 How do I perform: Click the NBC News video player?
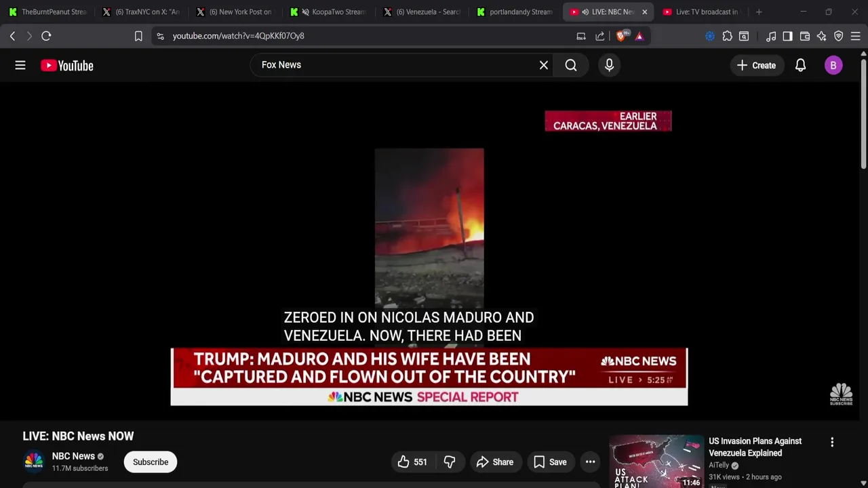pos(429,251)
